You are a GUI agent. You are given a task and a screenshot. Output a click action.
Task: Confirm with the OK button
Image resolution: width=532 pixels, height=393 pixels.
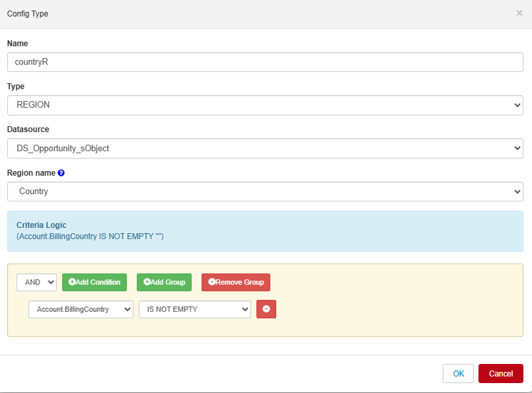coord(458,373)
